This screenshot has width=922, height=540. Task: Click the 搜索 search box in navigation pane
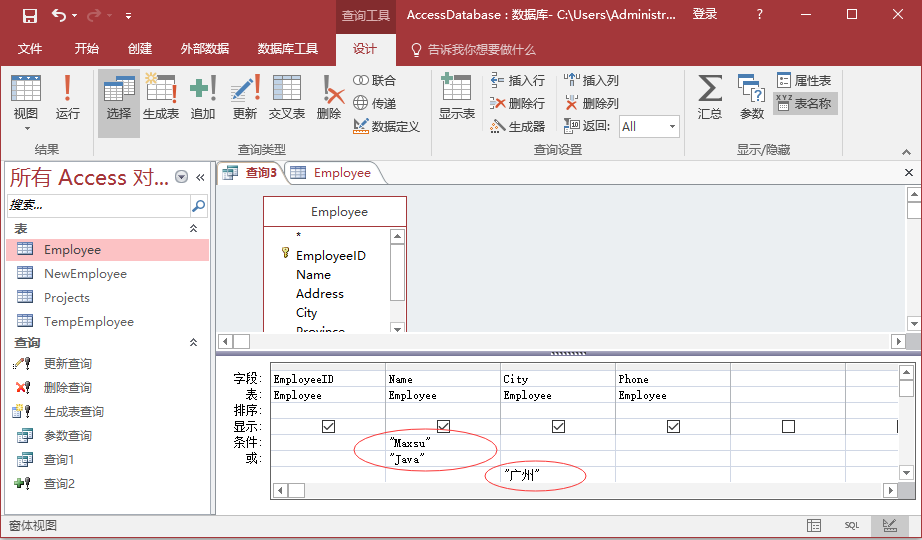98,206
